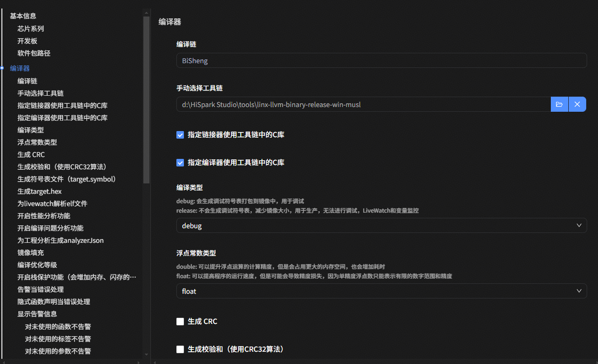Uncheck 指定链接器使用工具链中的C库 checkbox
The height and width of the screenshot is (364, 598).
(180, 135)
